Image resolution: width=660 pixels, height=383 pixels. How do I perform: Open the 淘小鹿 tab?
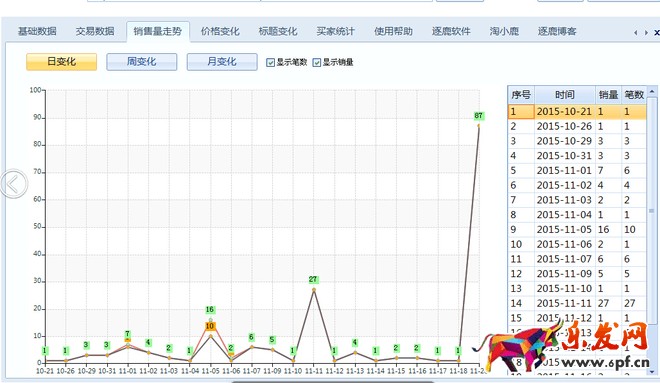pos(504,31)
